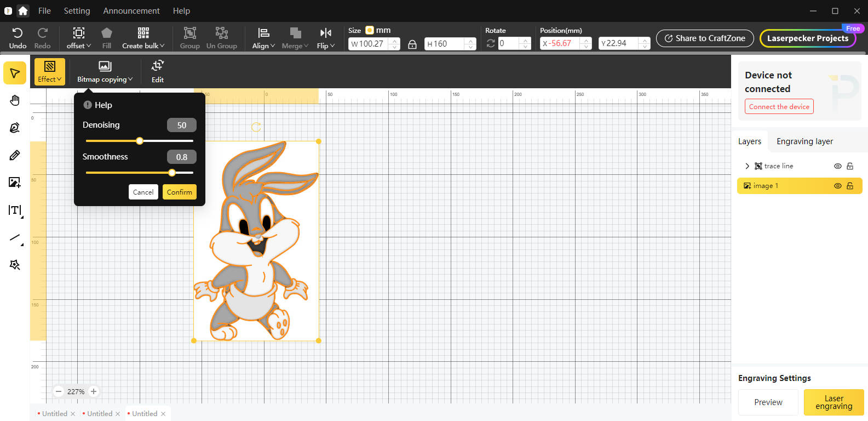Screen dimensions: 868x421
Task: Choose the Select arrow tool
Action: point(15,73)
